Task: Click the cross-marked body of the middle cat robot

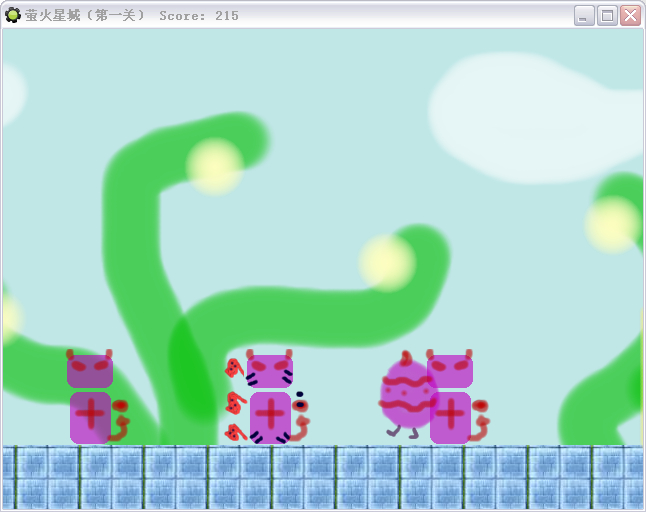Action: (x=270, y=418)
